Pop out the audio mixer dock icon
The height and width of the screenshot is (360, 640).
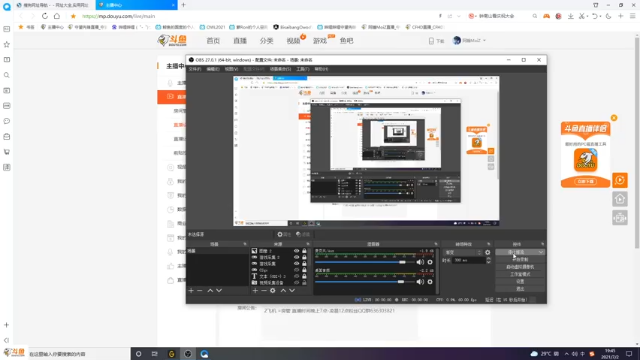[x=436, y=244]
